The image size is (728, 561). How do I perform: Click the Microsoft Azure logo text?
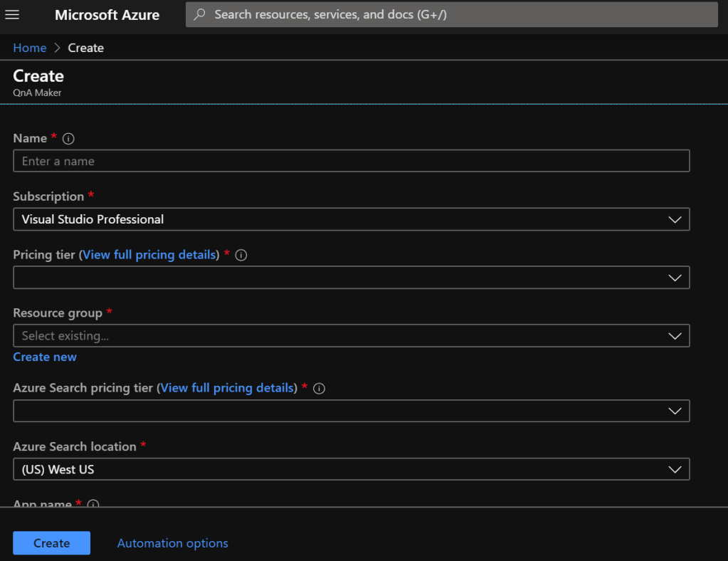click(x=107, y=15)
